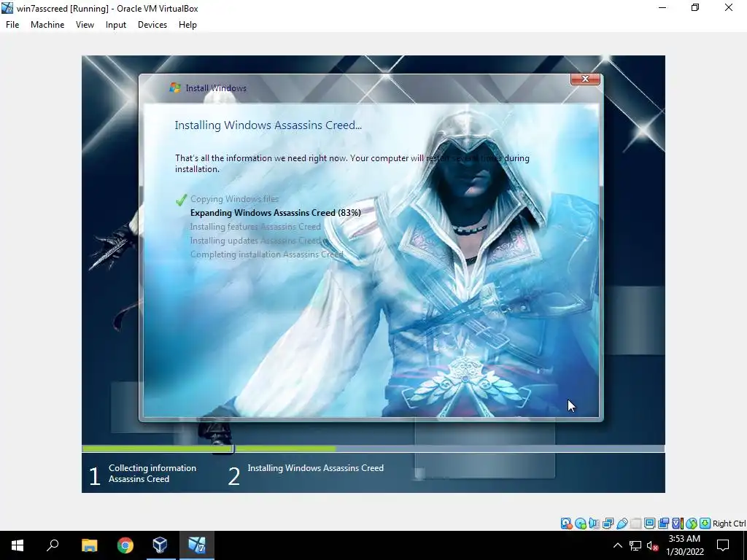Minimize the VirtualBox VM window

click(662, 8)
